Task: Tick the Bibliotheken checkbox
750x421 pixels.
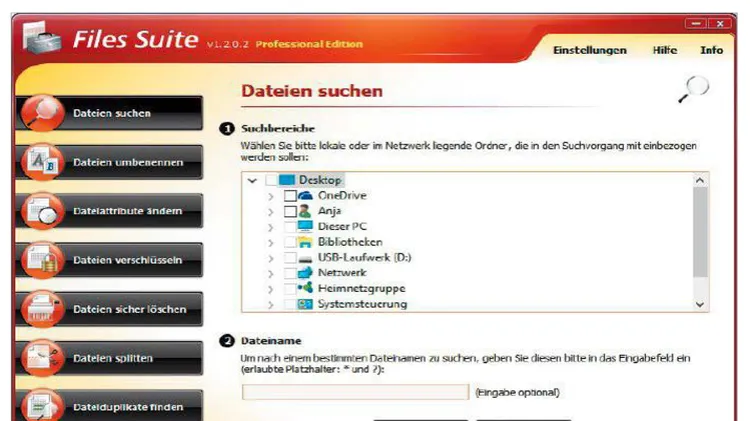Action: pos(290,242)
